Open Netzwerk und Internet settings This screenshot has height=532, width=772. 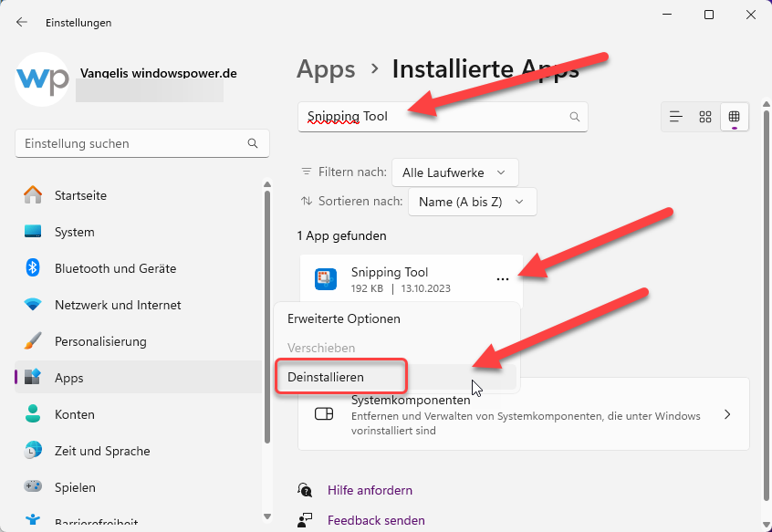coord(139,305)
